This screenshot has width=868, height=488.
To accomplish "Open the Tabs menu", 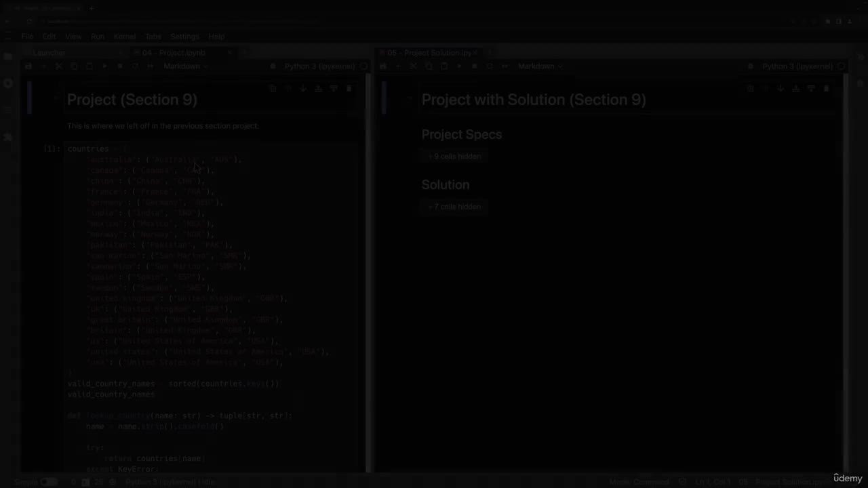I will click(x=153, y=37).
